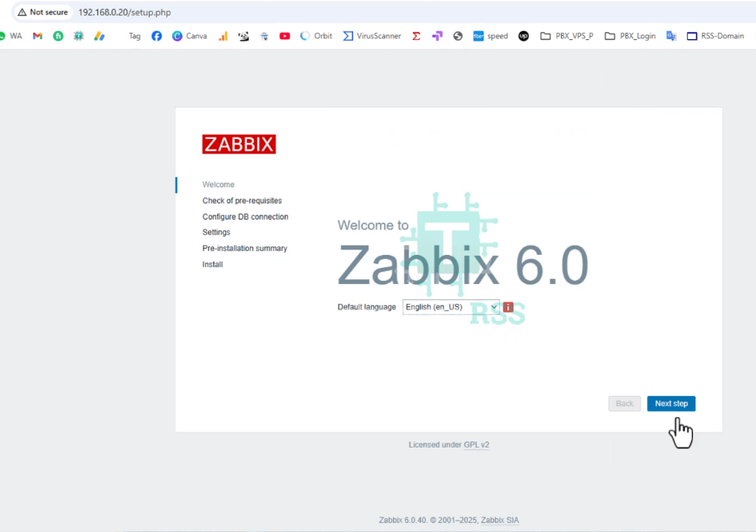Screen dimensions: 756x532
Task: Open the red info icon beside language dropdown
Action: point(507,306)
